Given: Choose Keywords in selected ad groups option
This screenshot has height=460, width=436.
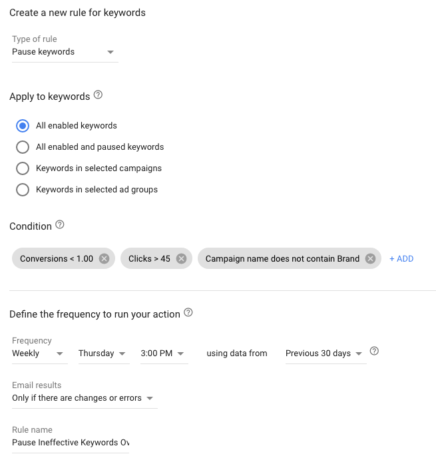Looking at the screenshot, I should pos(23,190).
